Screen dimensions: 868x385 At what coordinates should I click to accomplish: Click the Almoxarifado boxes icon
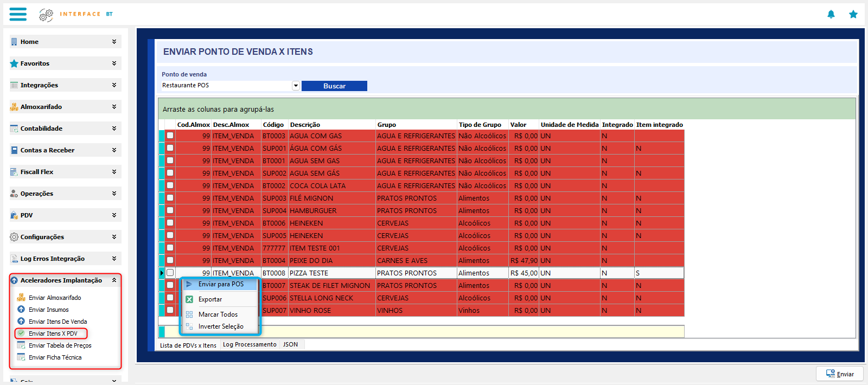point(14,107)
